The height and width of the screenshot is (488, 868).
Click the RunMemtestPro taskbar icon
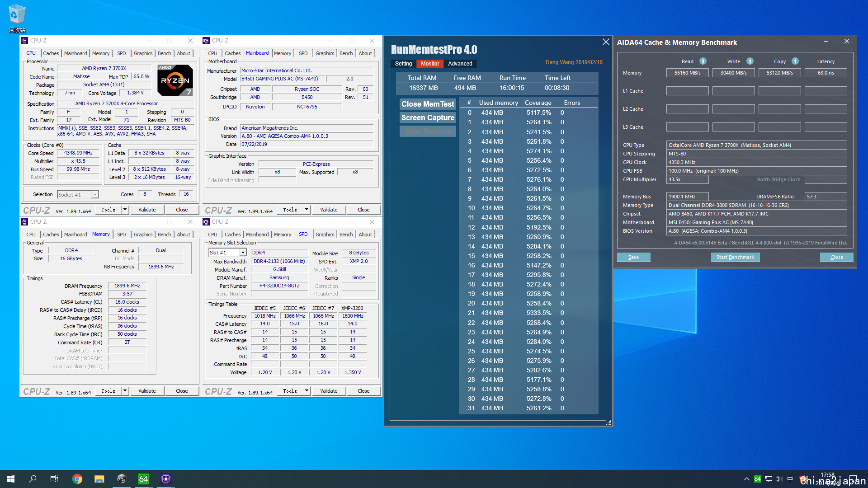click(x=121, y=479)
